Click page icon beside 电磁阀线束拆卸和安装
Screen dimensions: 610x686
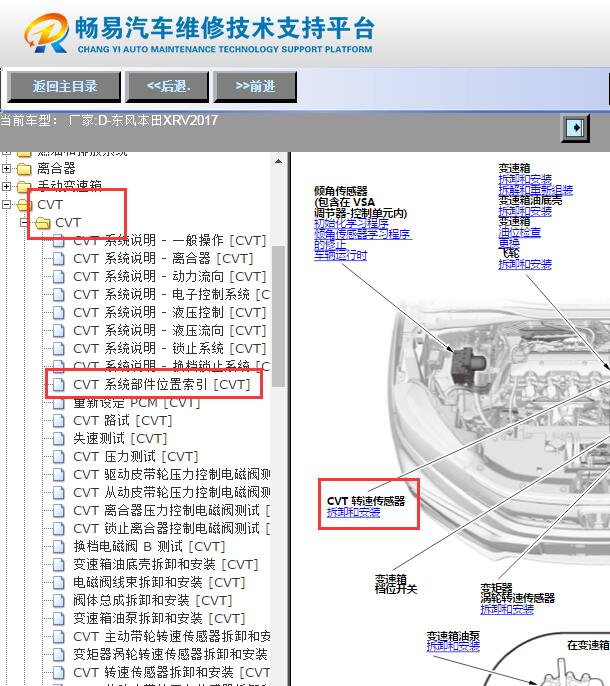tap(58, 583)
